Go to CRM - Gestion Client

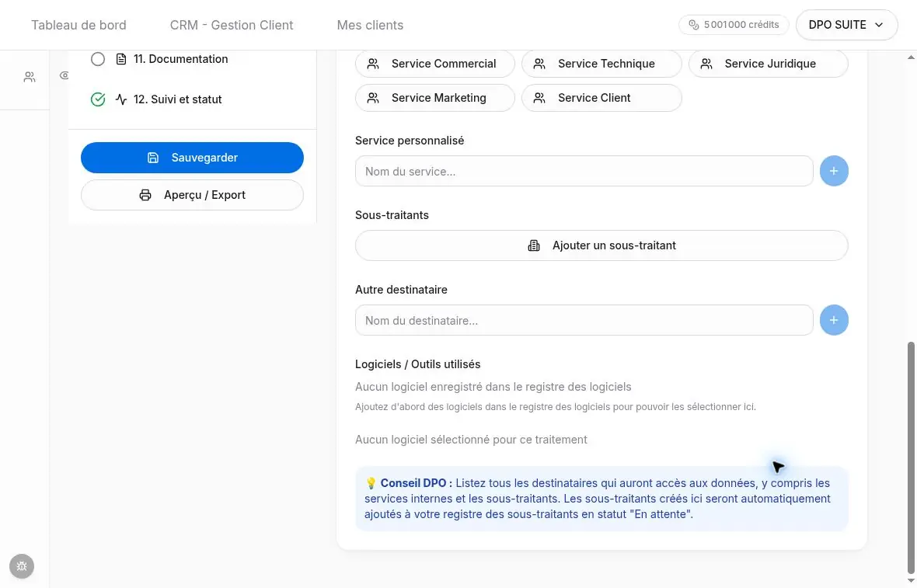(x=232, y=25)
